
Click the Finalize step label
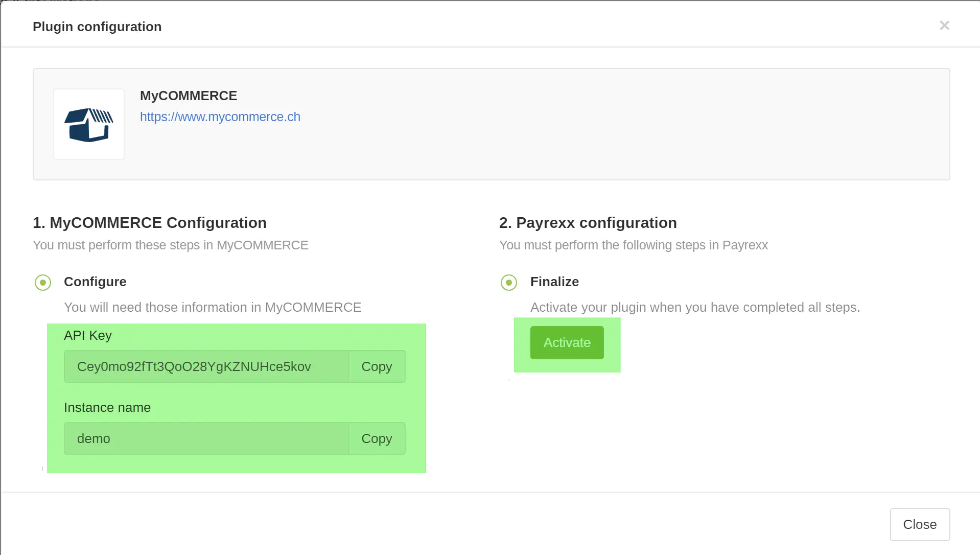click(554, 282)
